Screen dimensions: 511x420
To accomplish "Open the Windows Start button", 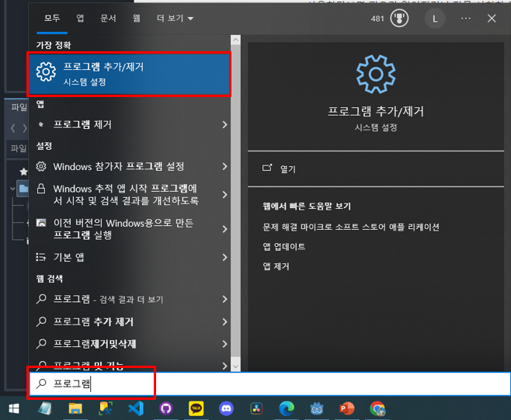I will click(x=14, y=408).
